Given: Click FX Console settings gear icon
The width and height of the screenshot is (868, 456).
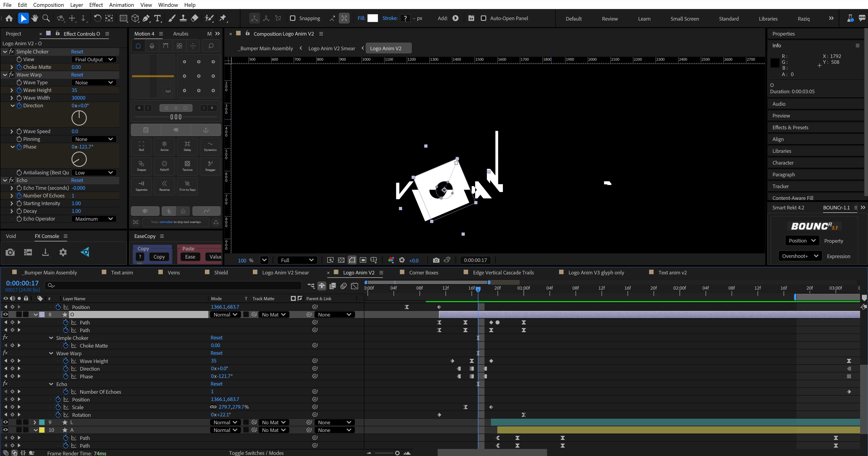Looking at the screenshot, I should 63,252.
